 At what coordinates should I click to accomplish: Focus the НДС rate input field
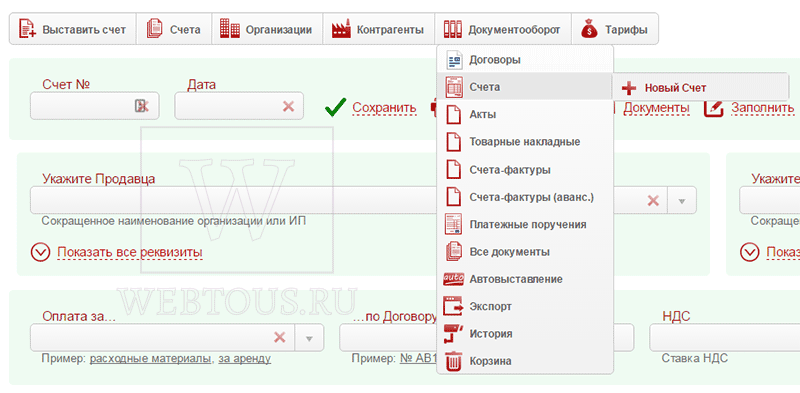(724, 338)
